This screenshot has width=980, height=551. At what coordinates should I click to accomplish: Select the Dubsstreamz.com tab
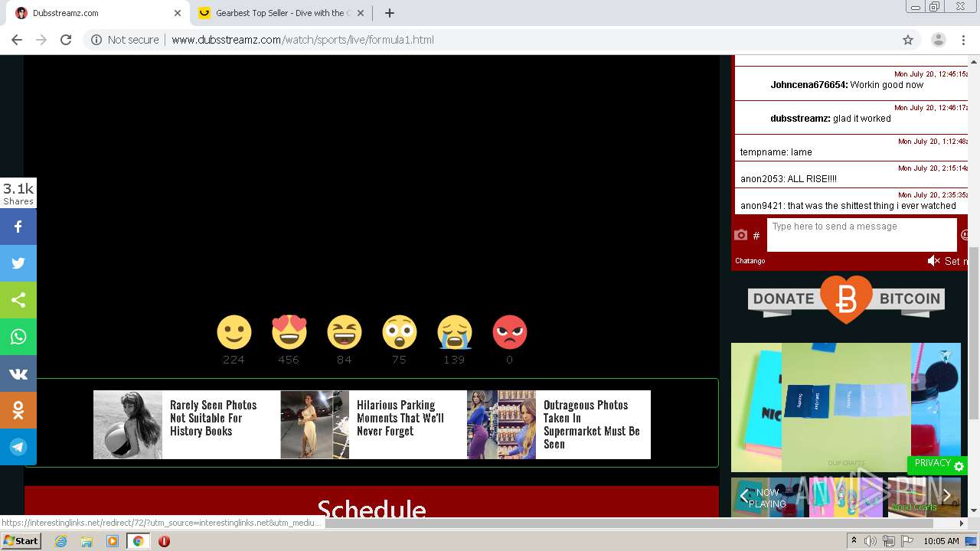(97, 13)
